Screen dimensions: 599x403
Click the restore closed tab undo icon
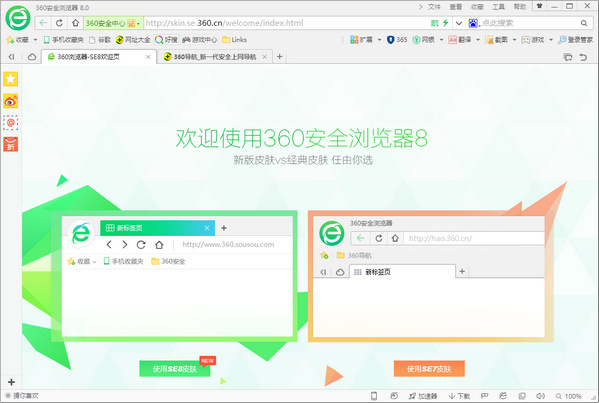[583, 57]
